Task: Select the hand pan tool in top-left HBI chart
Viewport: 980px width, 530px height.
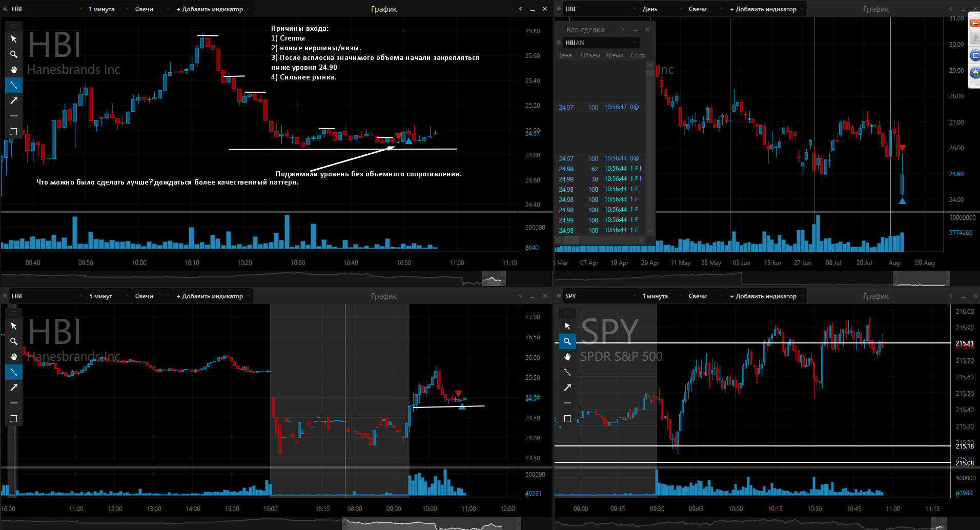Action: point(14,70)
